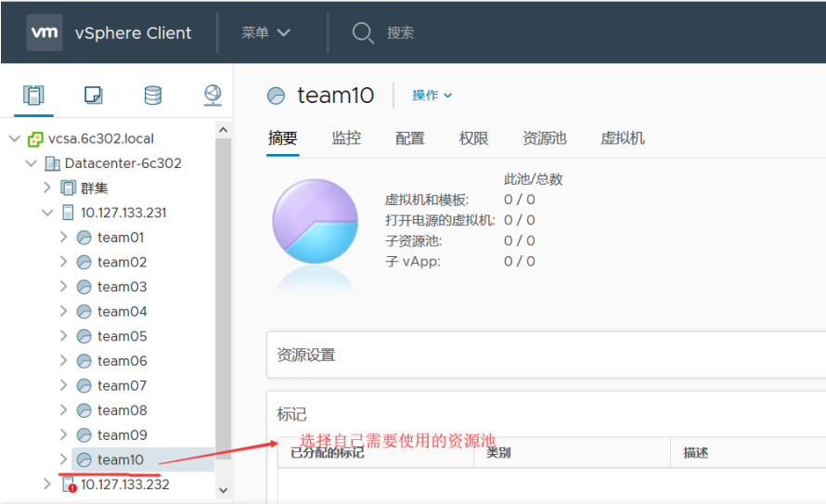826x504 pixels.
Task: Click the team10 resource pool icon in tree
Action: 84,459
